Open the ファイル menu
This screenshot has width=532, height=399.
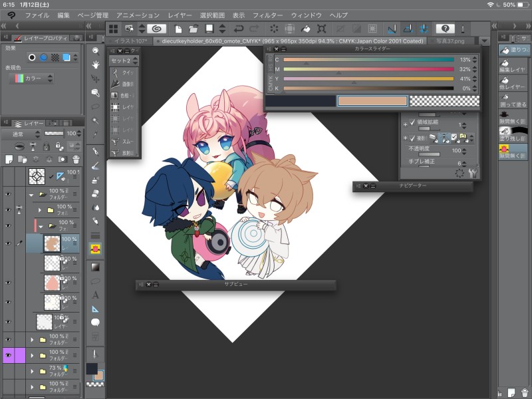point(37,15)
